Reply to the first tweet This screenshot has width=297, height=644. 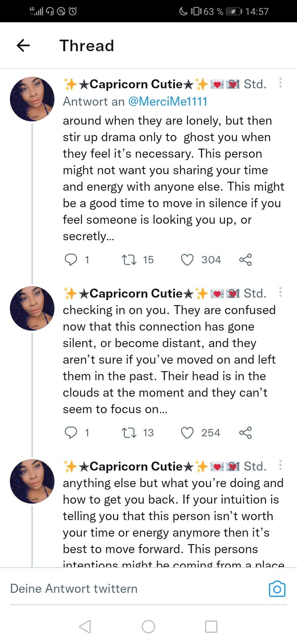(71, 260)
